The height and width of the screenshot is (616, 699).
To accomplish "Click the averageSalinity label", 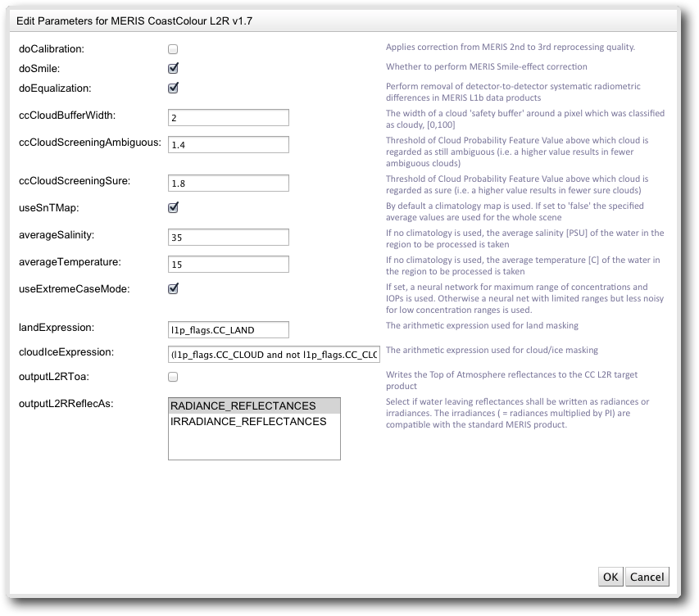I will click(57, 235).
